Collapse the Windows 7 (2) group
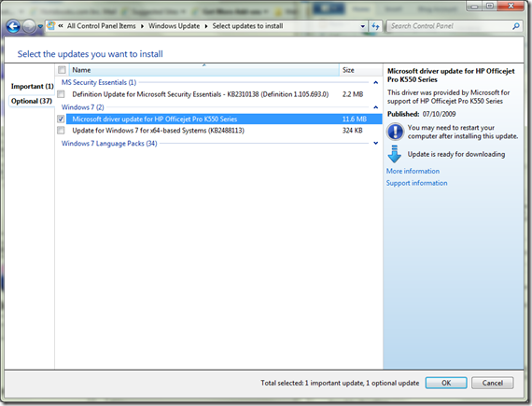 (375, 107)
